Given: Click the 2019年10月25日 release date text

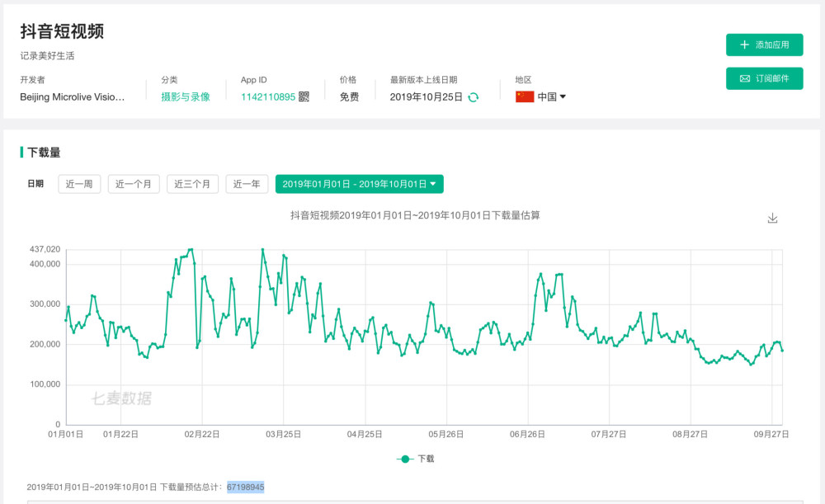Looking at the screenshot, I should point(427,97).
